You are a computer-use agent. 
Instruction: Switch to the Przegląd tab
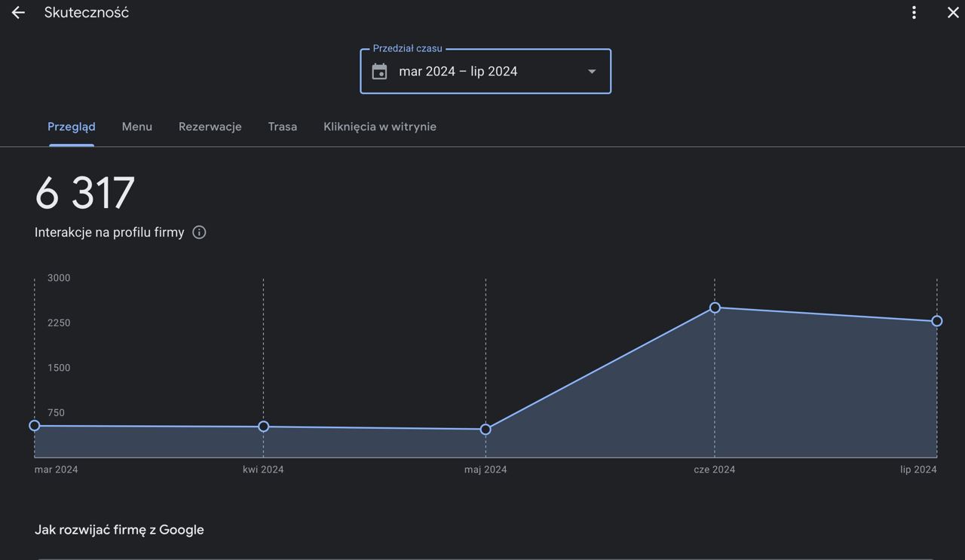[72, 127]
